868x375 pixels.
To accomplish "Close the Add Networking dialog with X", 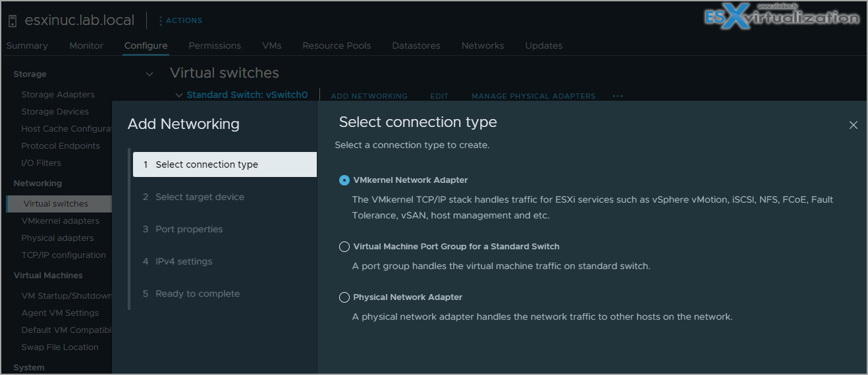I will coord(854,125).
